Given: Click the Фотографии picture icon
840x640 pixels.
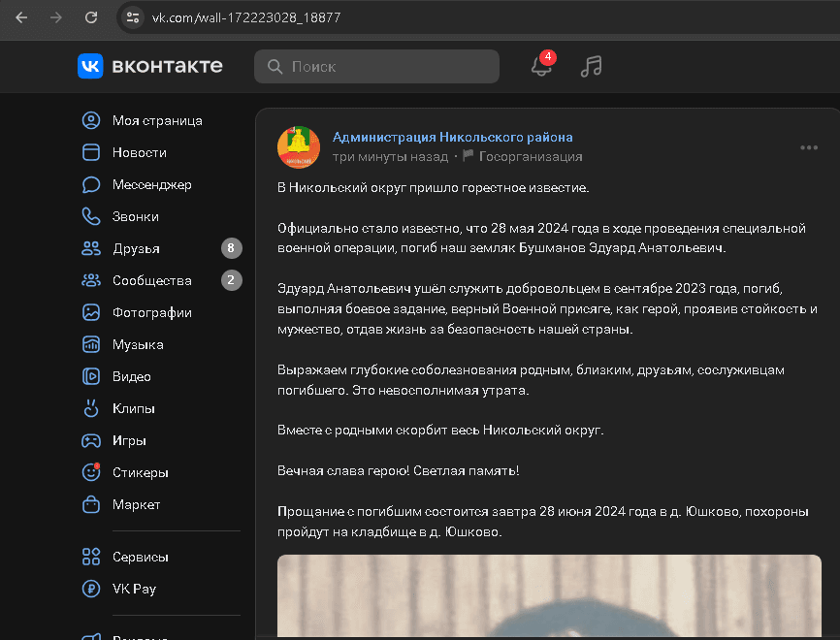Looking at the screenshot, I should [x=91, y=313].
